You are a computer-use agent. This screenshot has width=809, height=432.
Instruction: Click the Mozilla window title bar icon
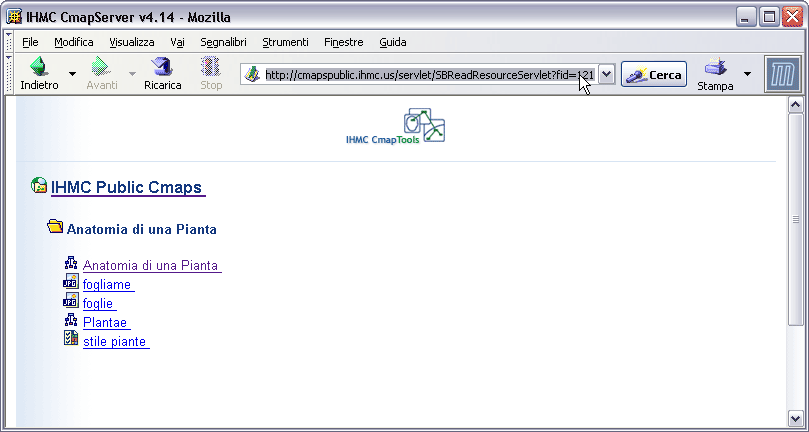click(x=14, y=18)
